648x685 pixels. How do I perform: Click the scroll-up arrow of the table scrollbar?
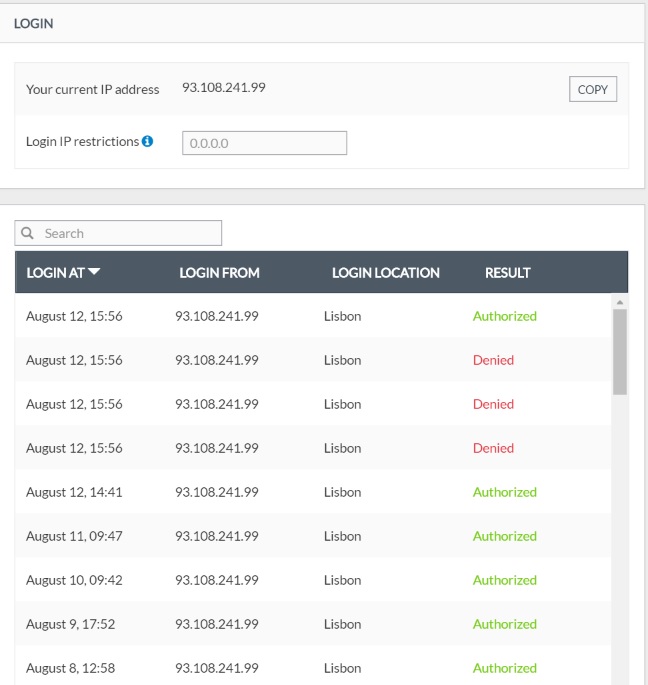point(619,301)
